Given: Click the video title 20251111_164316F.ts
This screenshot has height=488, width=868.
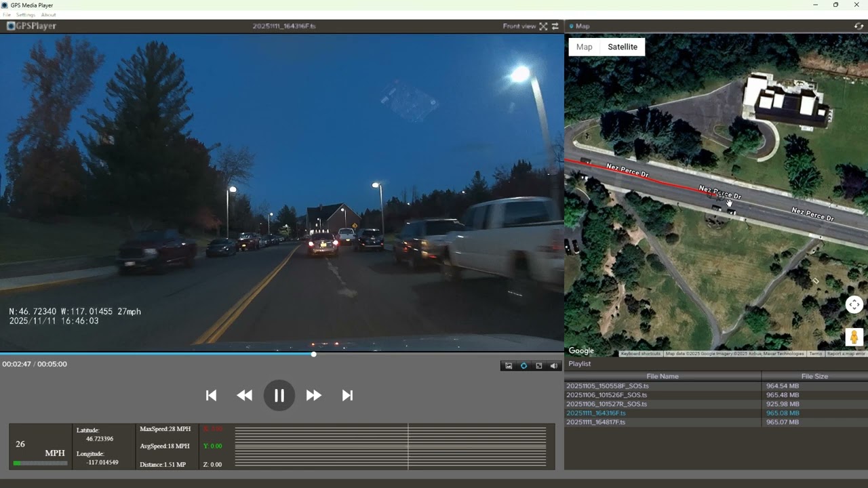Looking at the screenshot, I should click(283, 26).
